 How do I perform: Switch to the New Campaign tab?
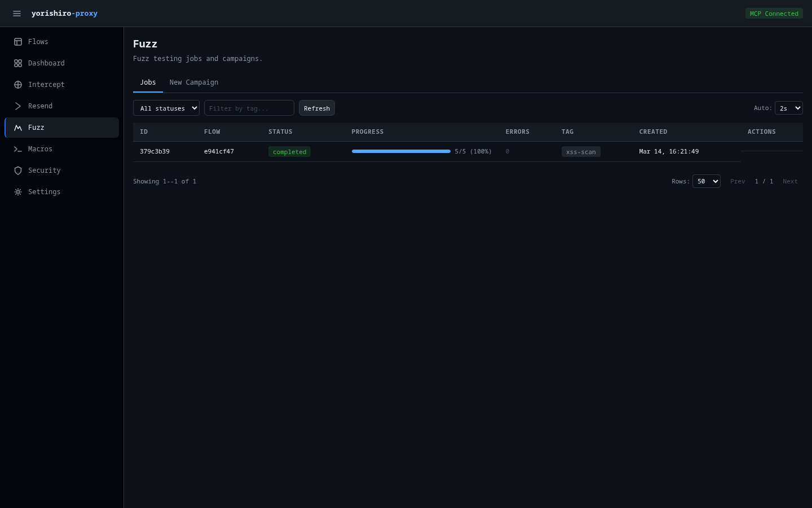point(193,82)
